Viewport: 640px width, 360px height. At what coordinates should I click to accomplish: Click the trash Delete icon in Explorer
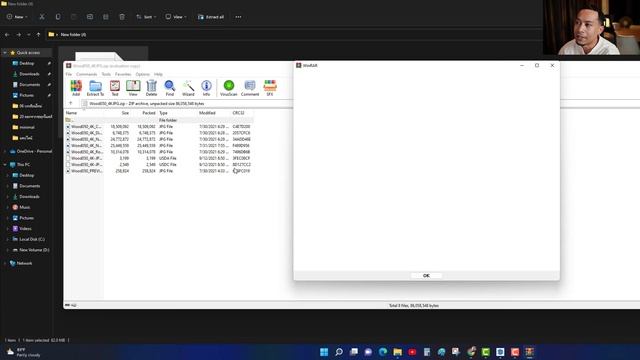click(122, 17)
